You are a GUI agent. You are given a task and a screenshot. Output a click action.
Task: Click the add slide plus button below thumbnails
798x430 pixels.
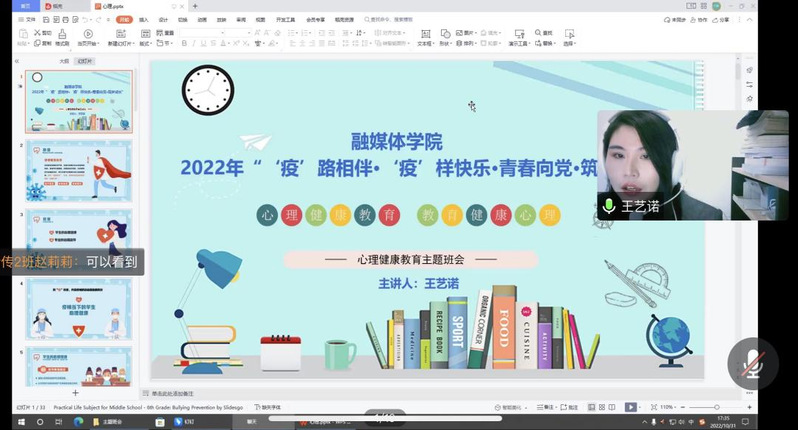75,393
